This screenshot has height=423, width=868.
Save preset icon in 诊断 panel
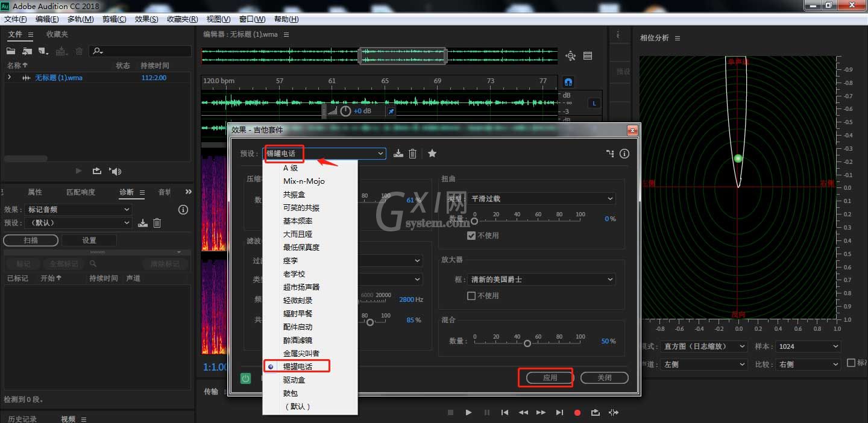click(142, 223)
